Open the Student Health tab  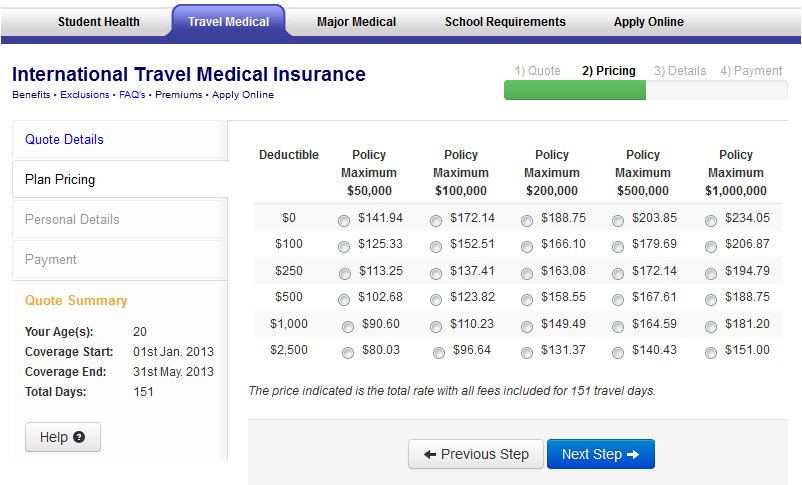(98, 22)
